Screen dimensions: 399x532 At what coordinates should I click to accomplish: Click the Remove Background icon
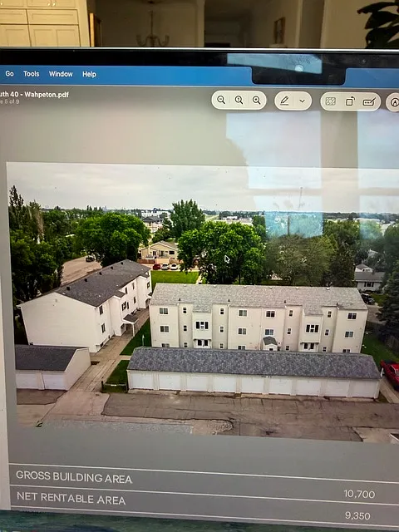click(331, 101)
